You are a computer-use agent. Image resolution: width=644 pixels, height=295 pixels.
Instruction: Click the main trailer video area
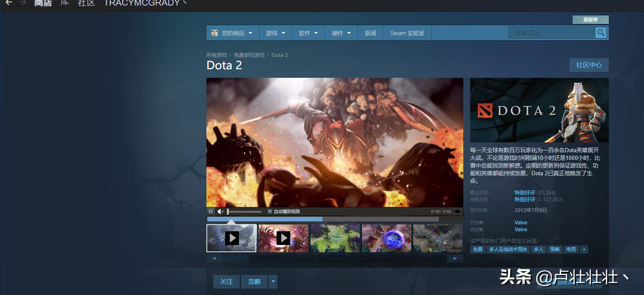coord(335,142)
